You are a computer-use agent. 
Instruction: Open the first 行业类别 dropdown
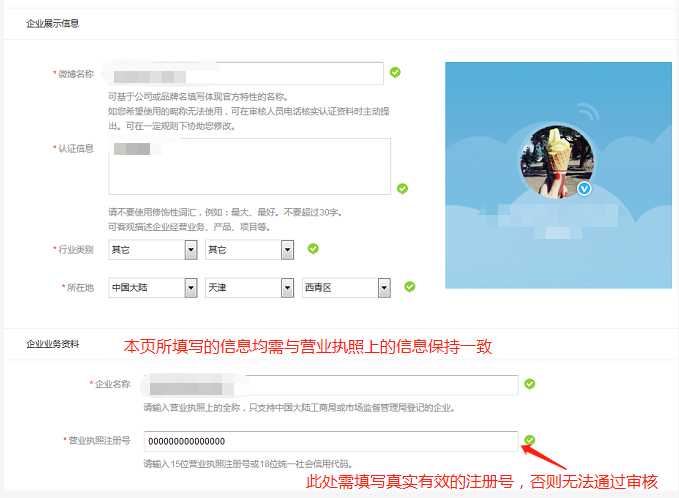click(152, 250)
